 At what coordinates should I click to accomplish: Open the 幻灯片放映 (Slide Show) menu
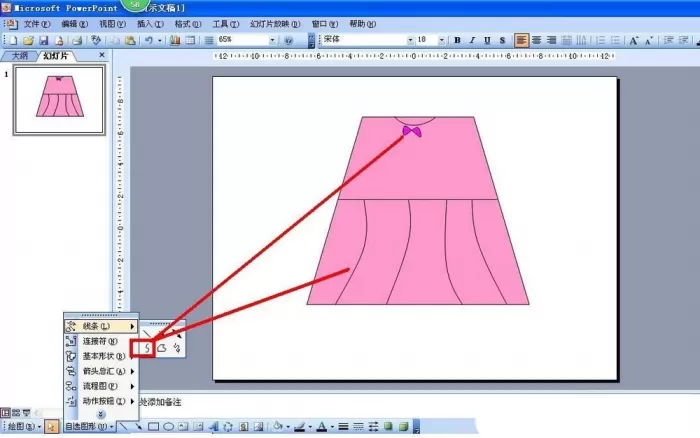point(275,24)
